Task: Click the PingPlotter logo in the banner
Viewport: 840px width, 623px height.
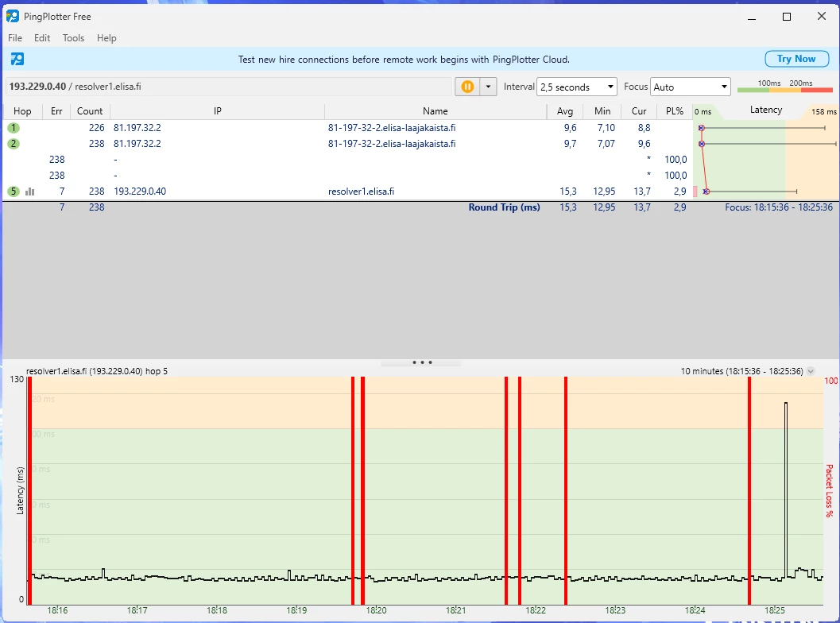Action: click(17, 59)
